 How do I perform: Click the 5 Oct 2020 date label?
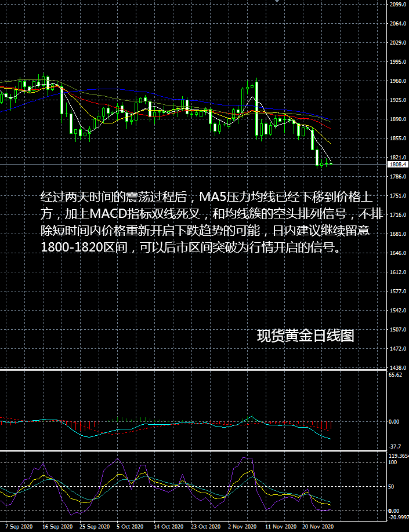(130, 527)
